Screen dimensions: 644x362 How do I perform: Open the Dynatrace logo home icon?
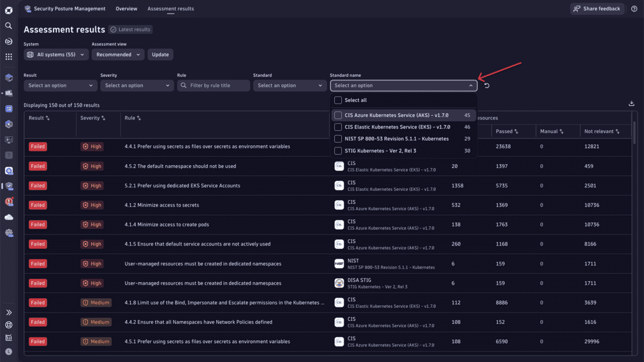9,10
